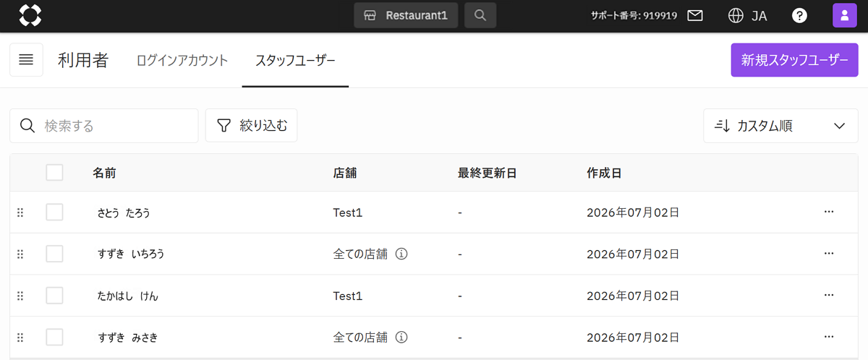Image resolution: width=868 pixels, height=360 pixels.
Task: Click the name すずき みさき
Action: 127,338
